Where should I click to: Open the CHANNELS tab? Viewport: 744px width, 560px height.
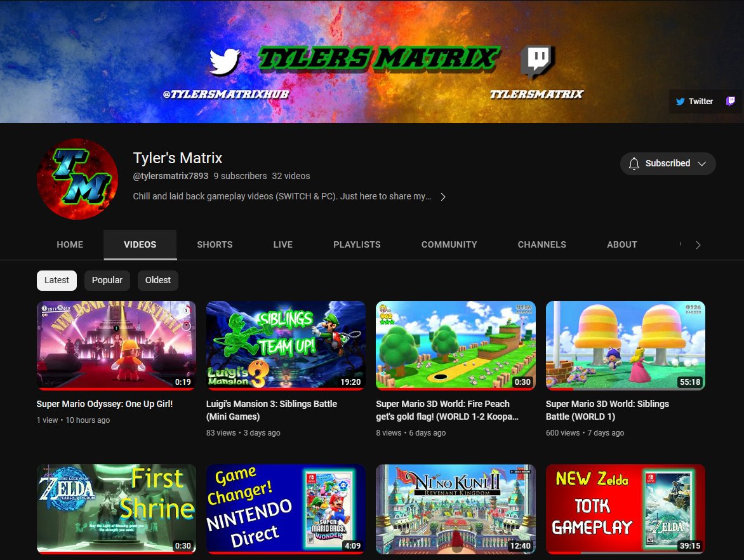(x=541, y=244)
